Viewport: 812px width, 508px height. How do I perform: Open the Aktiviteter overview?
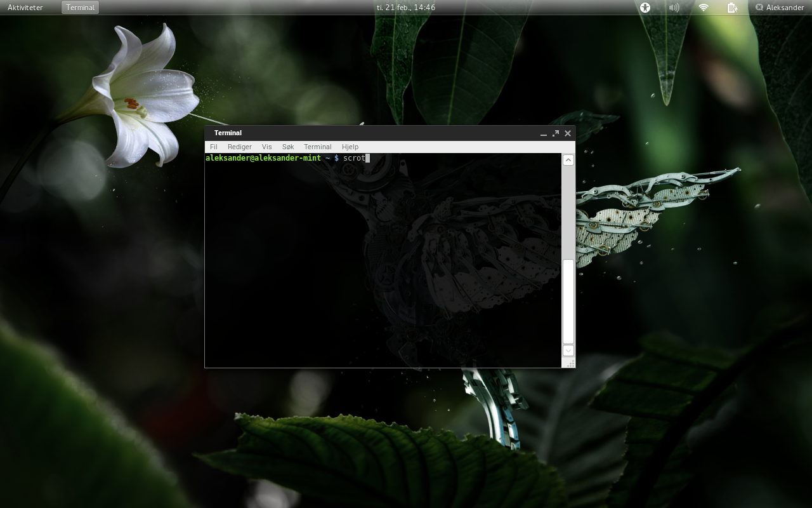tap(25, 8)
